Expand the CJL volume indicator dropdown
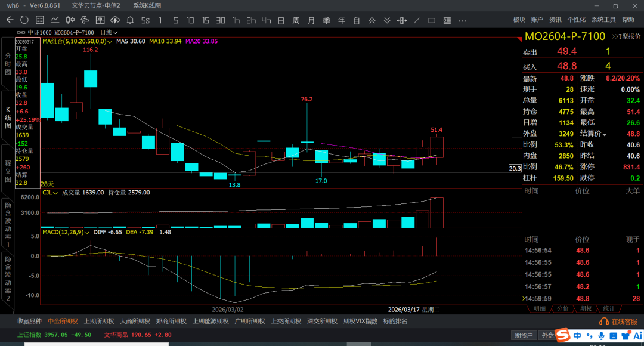This screenshot has width=644, height=346. [55, 193]
